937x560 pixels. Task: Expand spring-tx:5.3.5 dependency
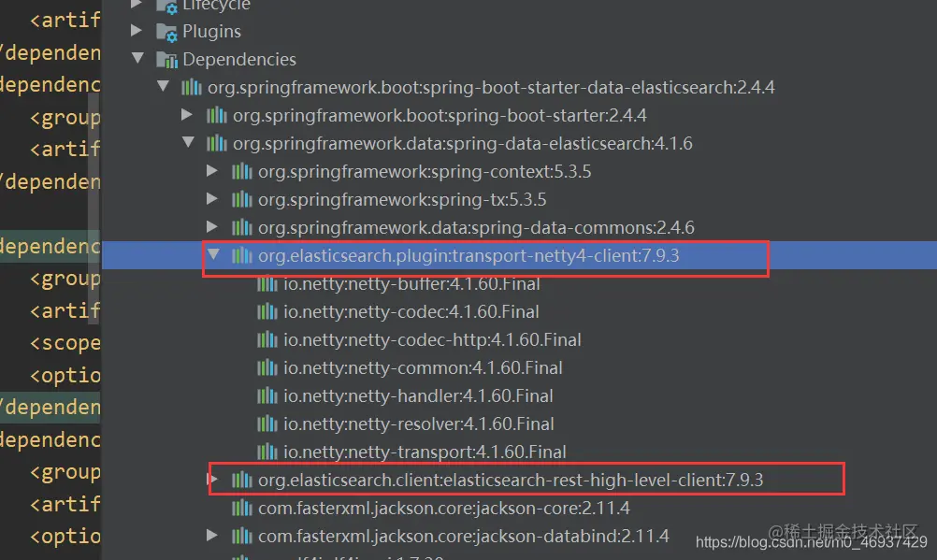tap(211, 198)
